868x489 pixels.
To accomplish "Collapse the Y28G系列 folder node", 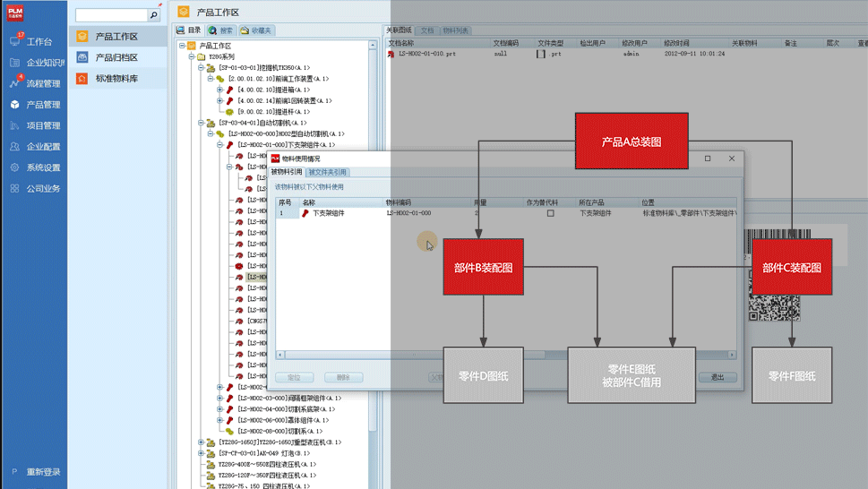I will pyautogui.click(x=191, y=56).
